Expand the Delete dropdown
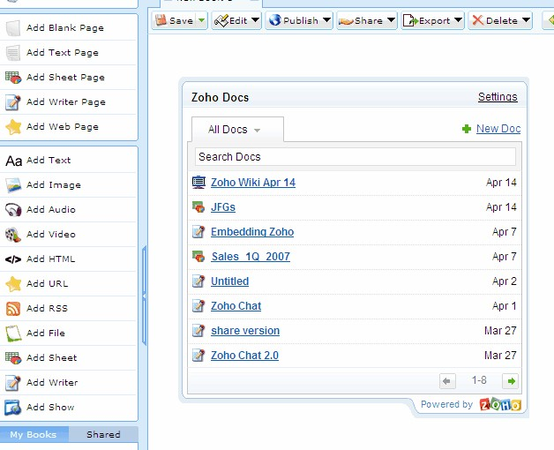 coord(526,20)
